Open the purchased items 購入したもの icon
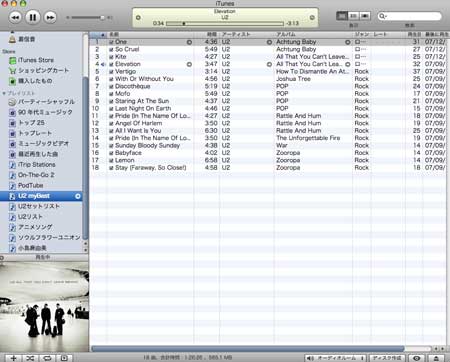The width and height of the screenshot is (450, 362). 12,81
